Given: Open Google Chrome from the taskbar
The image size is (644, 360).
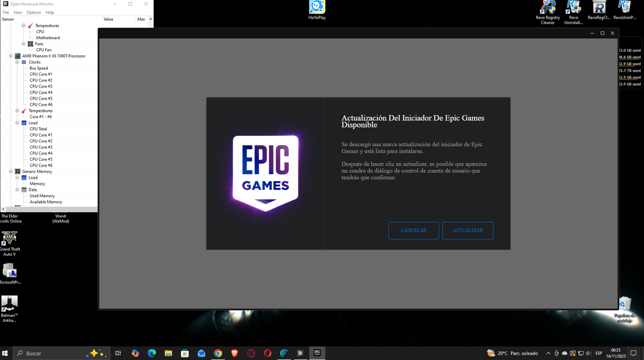Looking at the screenshot, I should pyautogui.click(x=218, y=353).
